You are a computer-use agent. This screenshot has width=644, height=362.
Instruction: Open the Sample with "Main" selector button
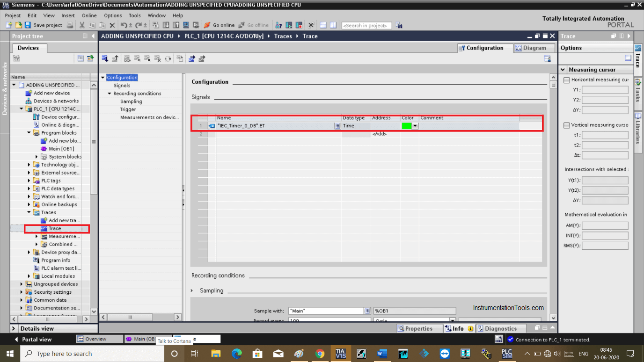tap(367, 311)
